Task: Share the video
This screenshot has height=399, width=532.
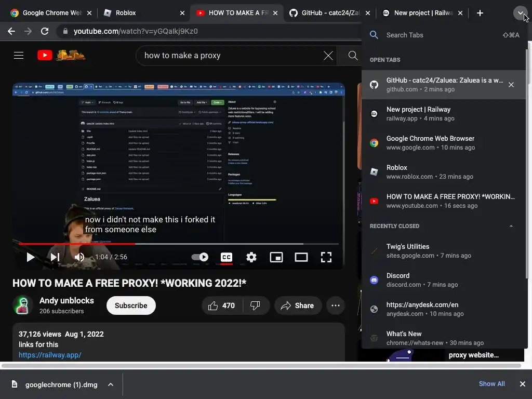Action: coord(298,305)
